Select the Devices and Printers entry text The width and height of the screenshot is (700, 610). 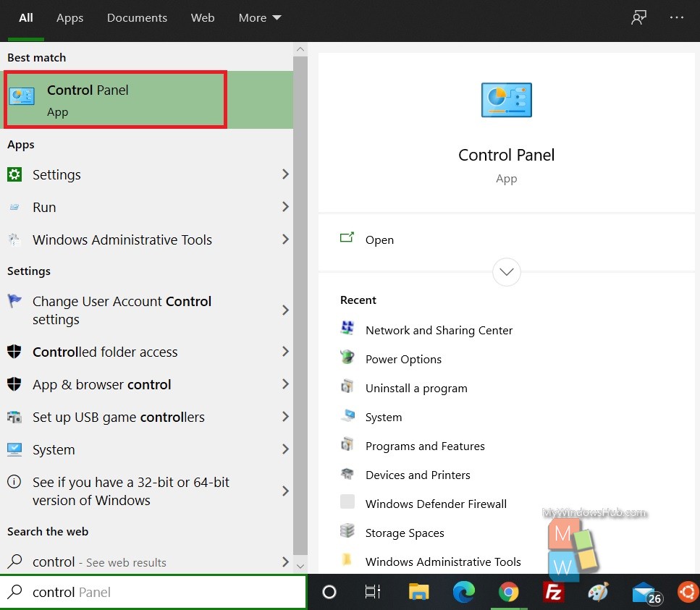click(418, 475)
